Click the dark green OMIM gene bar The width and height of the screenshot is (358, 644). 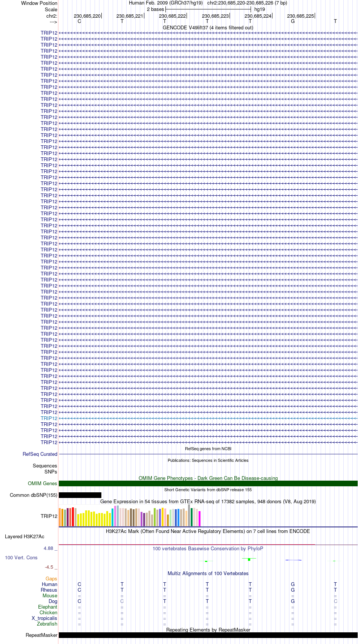pyautogui.click(x=208, y=484)
